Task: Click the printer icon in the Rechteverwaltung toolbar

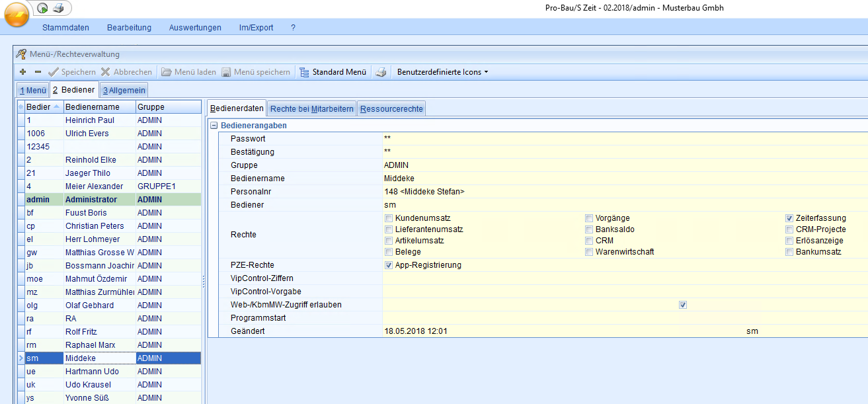Action: 381,72
